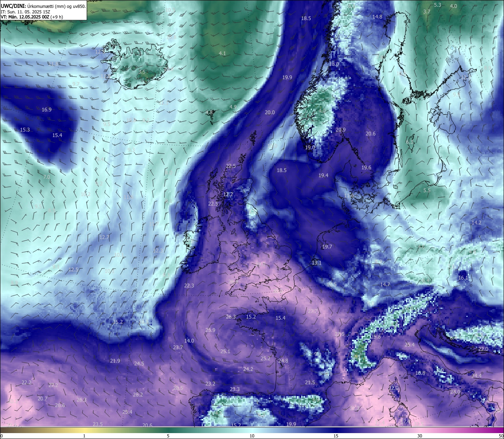Image resolution: width=504 pixels, height=439 pixels.
Task: Click the 21.5 value over southern France
Action: click(310, 382)
